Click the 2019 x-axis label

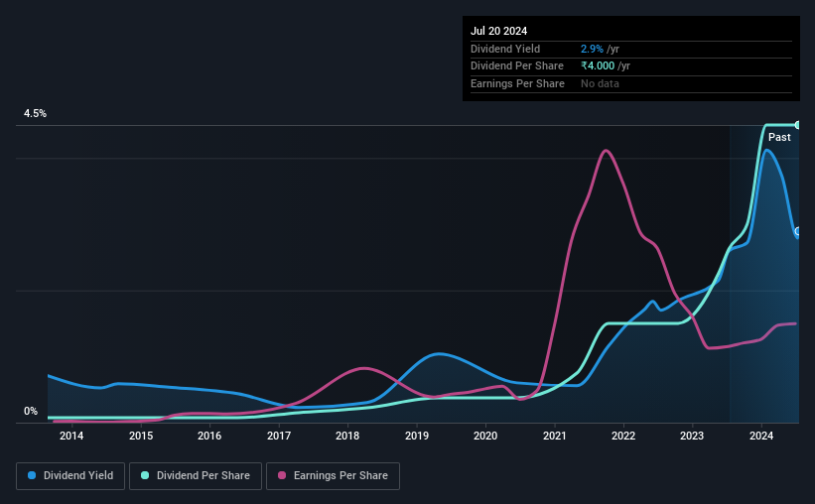pyautogui.click(x=417, y=436)
